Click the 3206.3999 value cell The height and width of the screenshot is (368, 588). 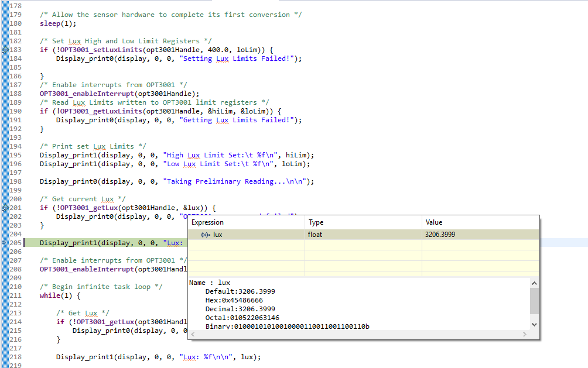coord(440,235)
